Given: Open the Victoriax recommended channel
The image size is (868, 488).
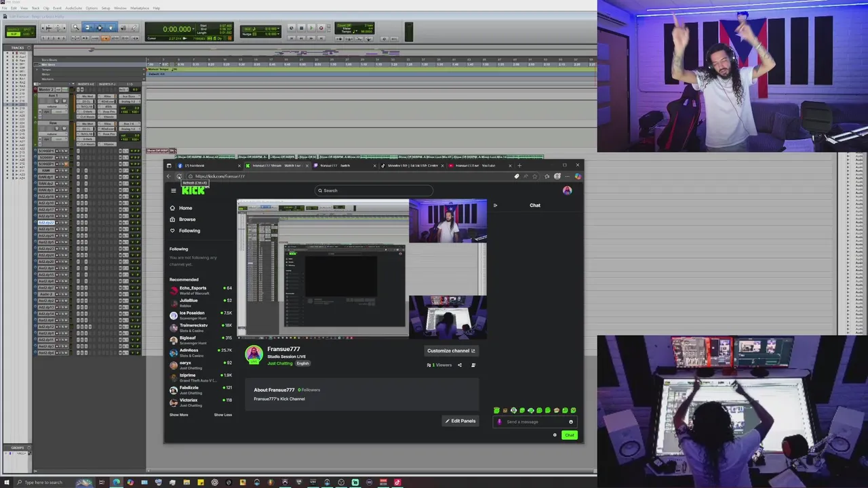Looking at the screenshot, I should pos(200,403).
